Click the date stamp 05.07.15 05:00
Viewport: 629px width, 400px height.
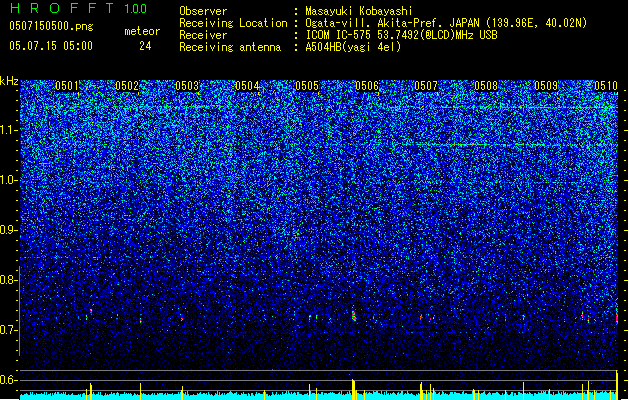(51, 46)
